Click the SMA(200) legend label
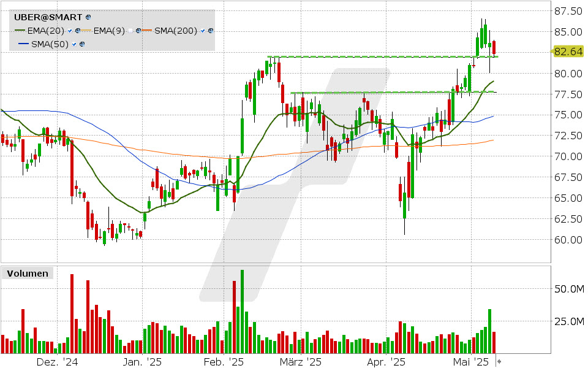Viewport: 588px width, 368px height. 176,31
